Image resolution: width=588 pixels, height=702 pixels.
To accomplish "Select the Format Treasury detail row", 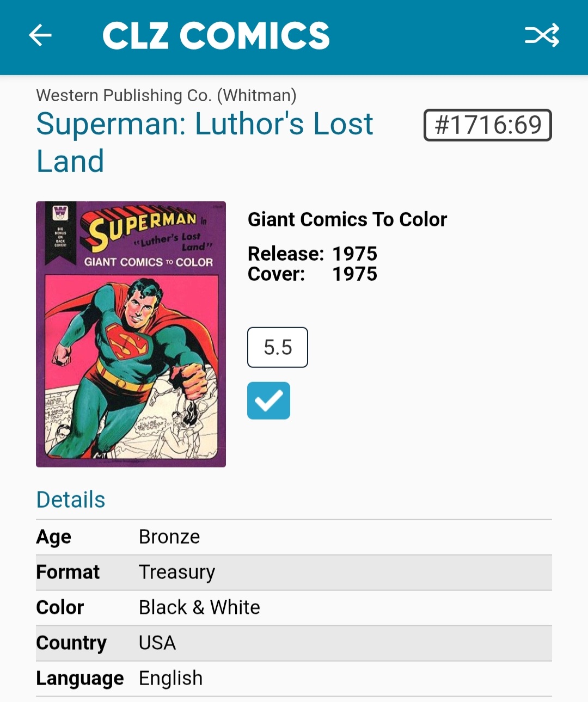I will pos(294,572).
